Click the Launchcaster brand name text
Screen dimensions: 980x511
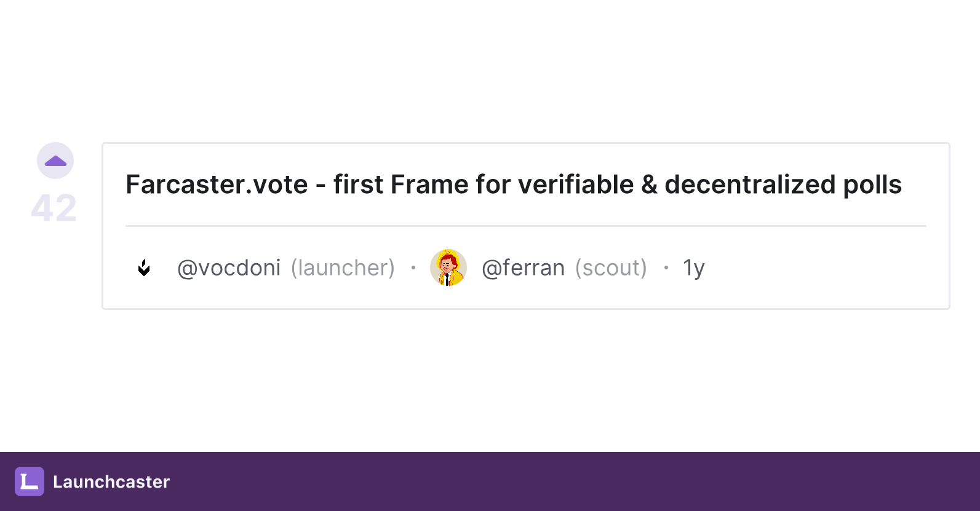[x=111, y=482]
